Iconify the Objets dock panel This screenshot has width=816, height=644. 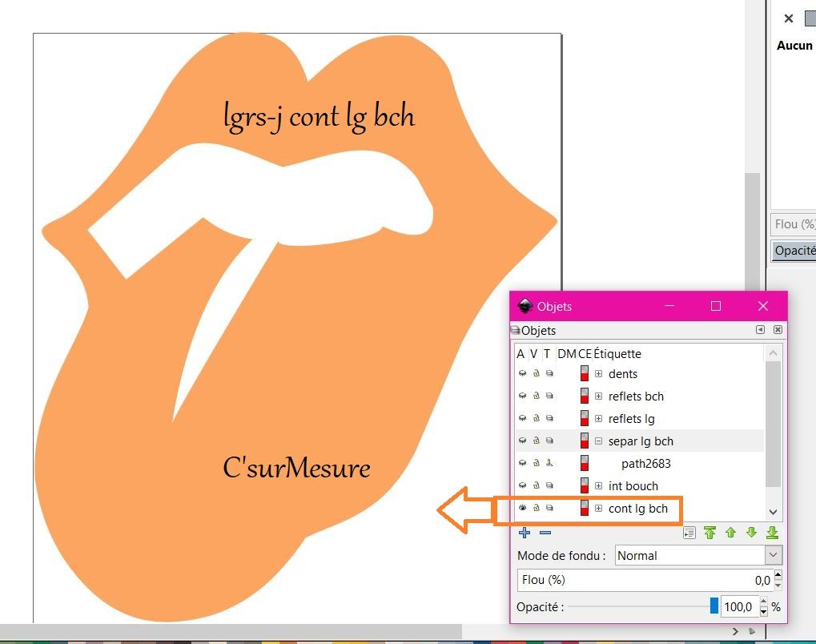tap(760, 329)
